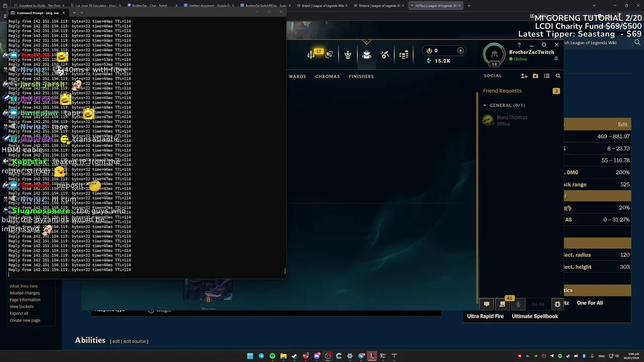Click the ENG language indicator in tray
The height and width of the screenshot is (362, 644).
point(601,356)
